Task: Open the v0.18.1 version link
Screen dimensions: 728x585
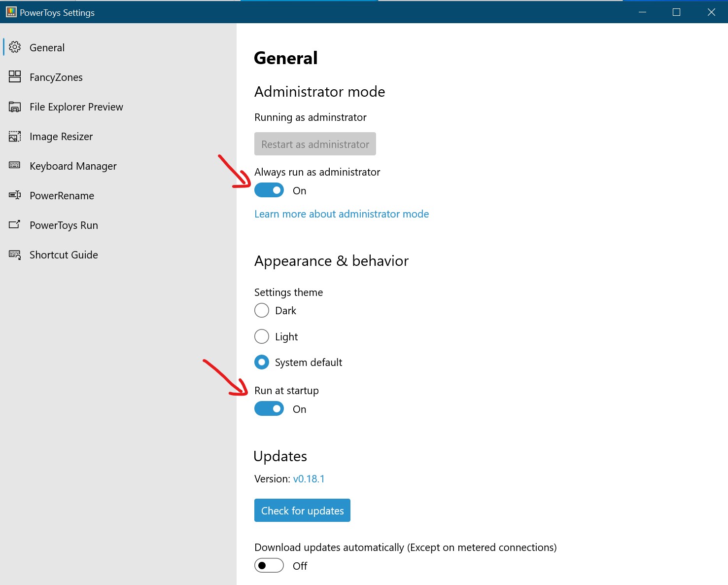Action: click(309, 479)
